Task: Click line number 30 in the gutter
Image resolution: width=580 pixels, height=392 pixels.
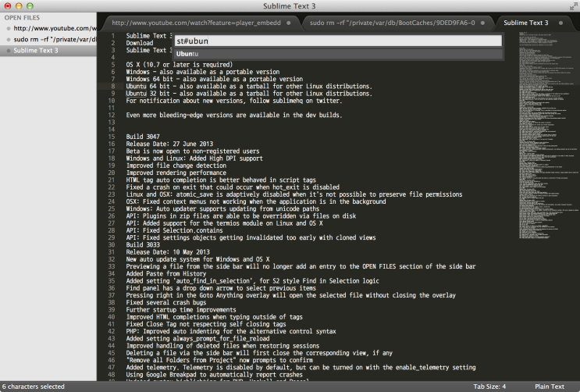Action: (x=112, y=245)
